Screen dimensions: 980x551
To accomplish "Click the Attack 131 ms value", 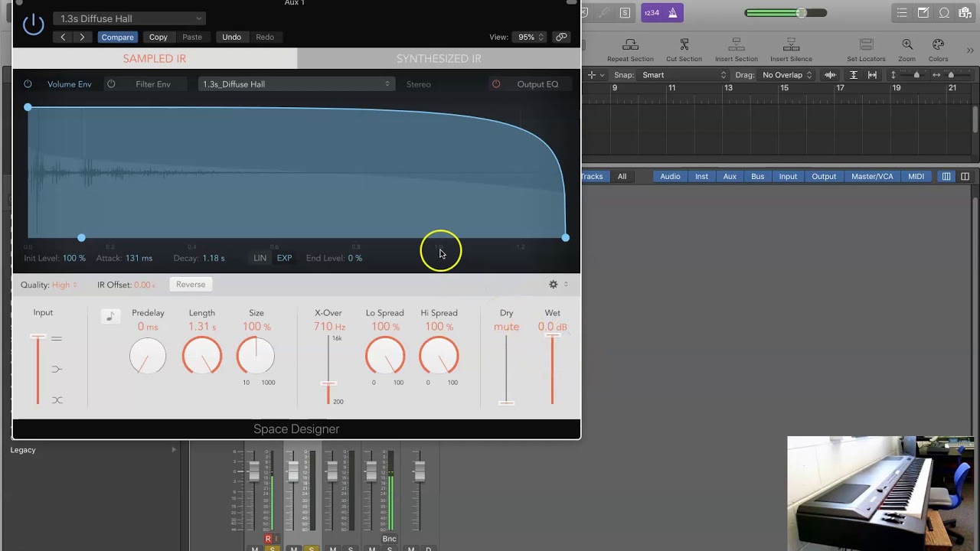I will pos(139,258).
